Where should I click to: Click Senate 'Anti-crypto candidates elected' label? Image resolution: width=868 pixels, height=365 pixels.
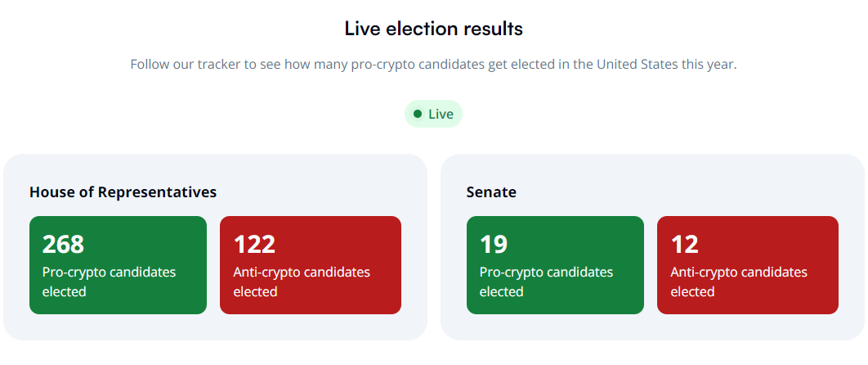pyautogui.click(x=739, y=282)
